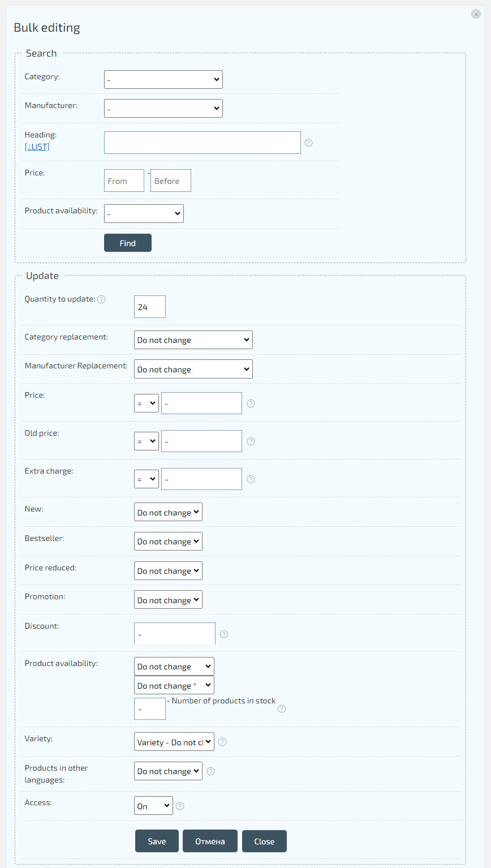
Task: Close the Bulk editing dialog with X icon
Action: point(476,14)
